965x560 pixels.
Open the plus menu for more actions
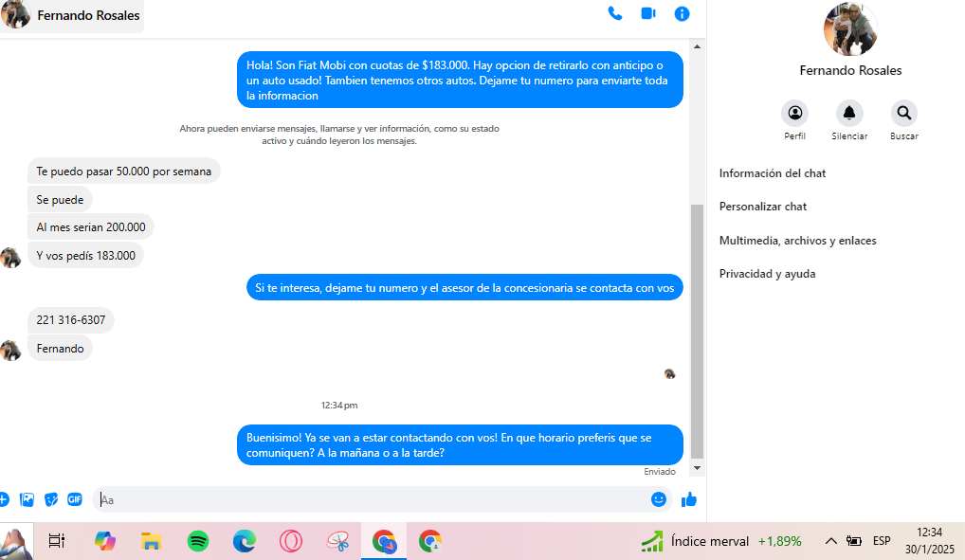point(4,499)
